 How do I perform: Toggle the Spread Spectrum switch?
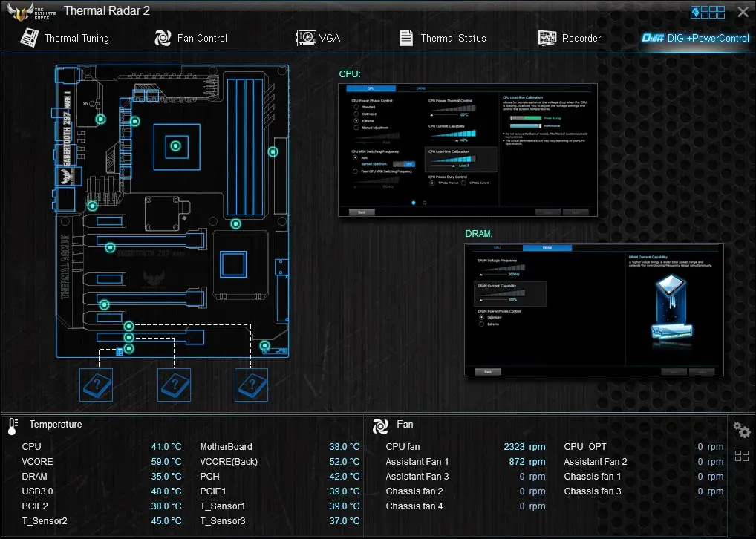[x=404, y=164]
